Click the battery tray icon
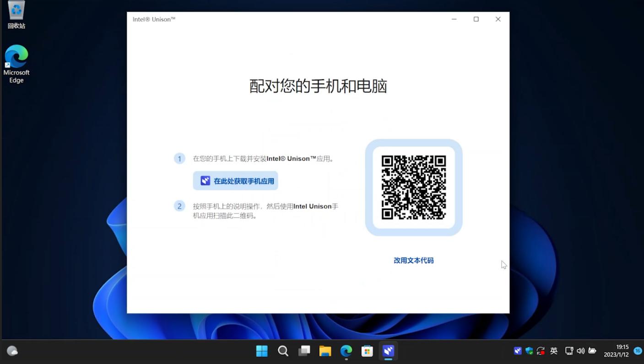 [592, 351]
